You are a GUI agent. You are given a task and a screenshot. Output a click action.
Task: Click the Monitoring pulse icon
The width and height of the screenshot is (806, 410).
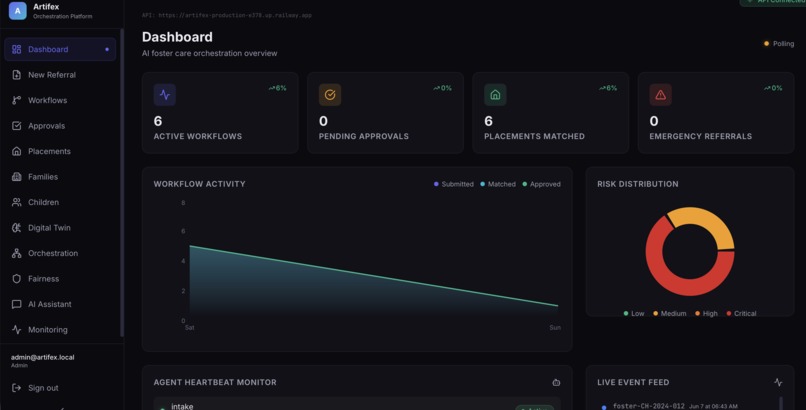pyautogui.click(x=16, y=329)
